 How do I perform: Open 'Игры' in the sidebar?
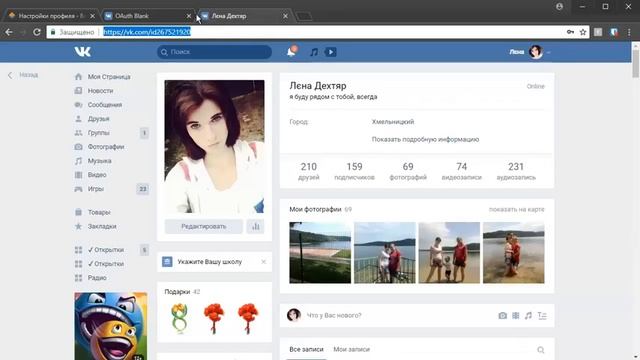(x=96, y=189)
